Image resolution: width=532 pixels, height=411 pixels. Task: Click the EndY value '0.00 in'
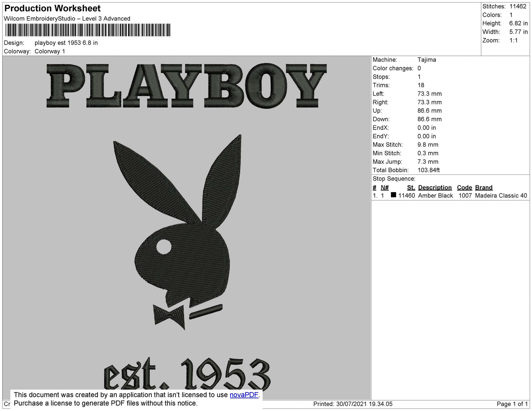(x=427, y=136)
